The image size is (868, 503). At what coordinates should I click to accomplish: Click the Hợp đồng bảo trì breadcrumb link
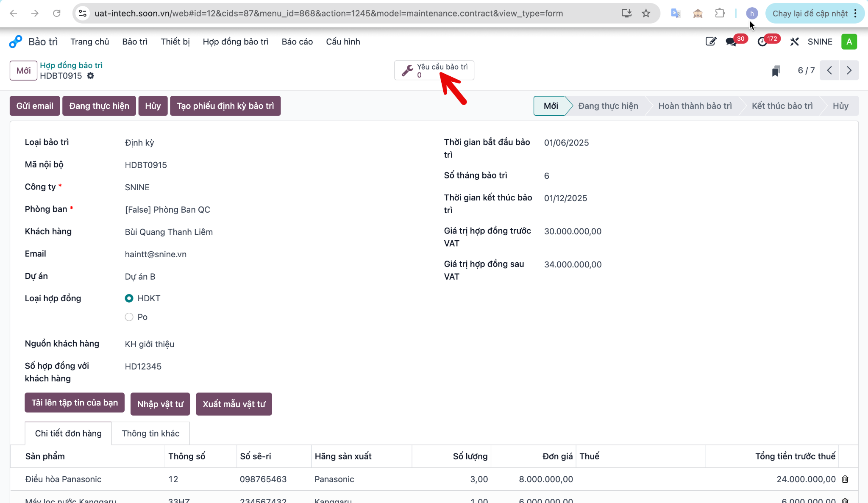click(71, 65)
